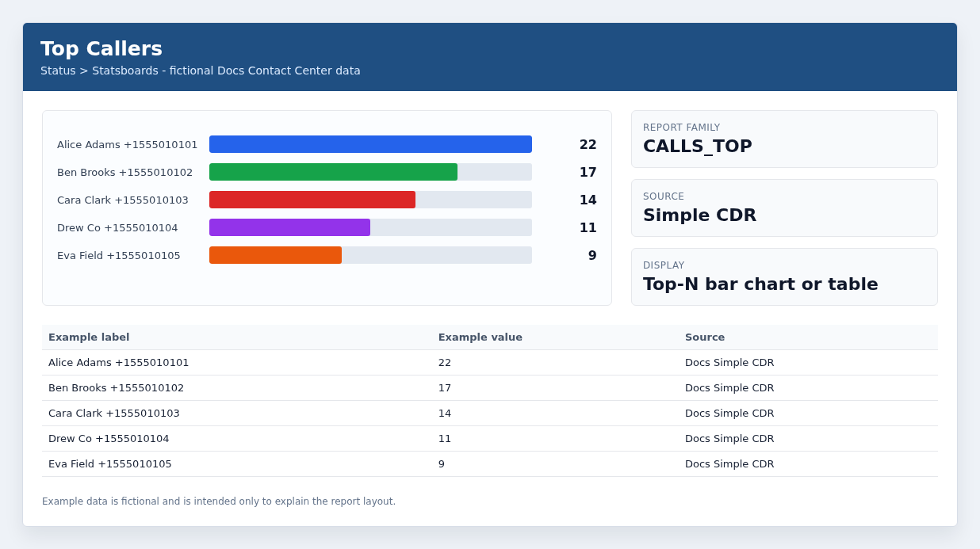Click table value 22 in Alice row
The width and height of the screenshot is (980, 549).
(445, 362)
